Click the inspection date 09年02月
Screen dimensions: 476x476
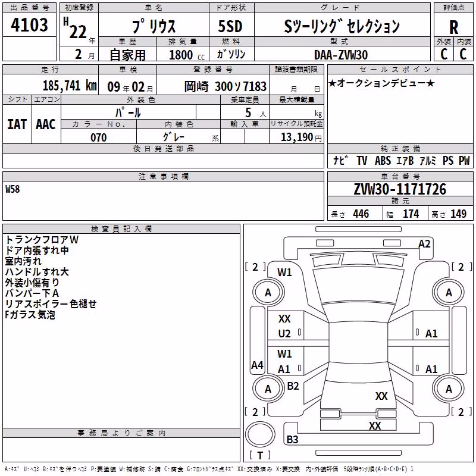click(x=130, y=87)
